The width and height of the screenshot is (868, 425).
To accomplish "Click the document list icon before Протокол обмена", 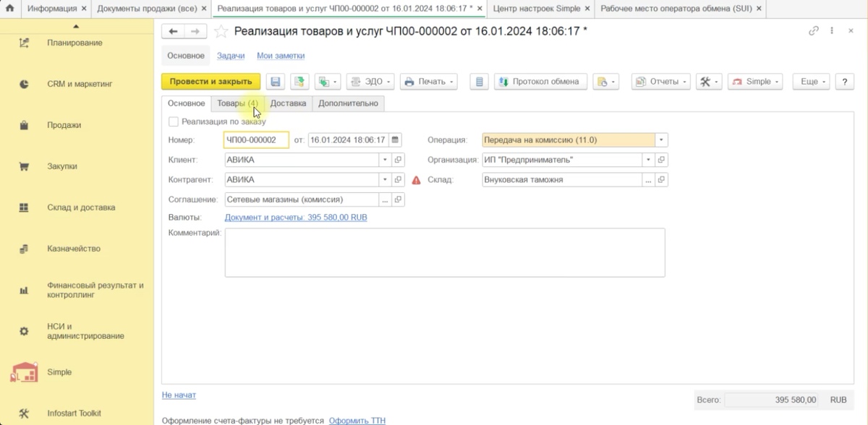I will [x=479, y=82].
